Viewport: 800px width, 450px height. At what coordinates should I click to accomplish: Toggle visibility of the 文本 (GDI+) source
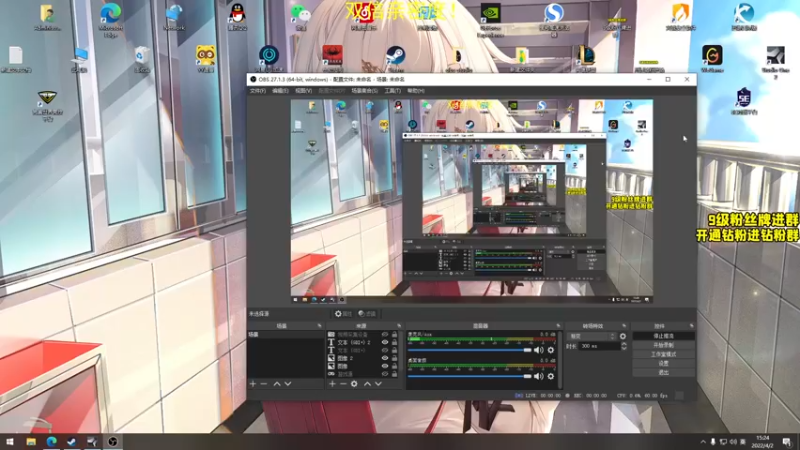(x=385, y=350)
